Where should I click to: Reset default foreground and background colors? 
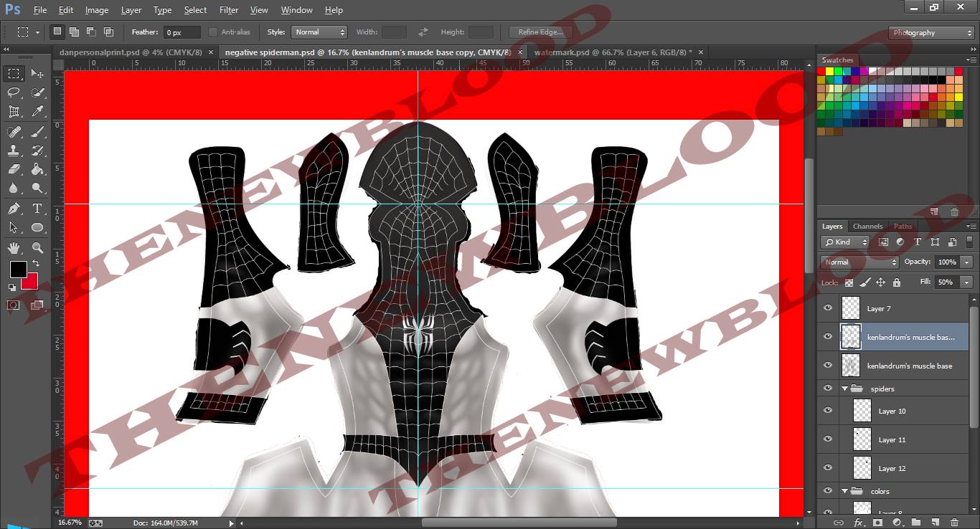[x=12, y=287]
